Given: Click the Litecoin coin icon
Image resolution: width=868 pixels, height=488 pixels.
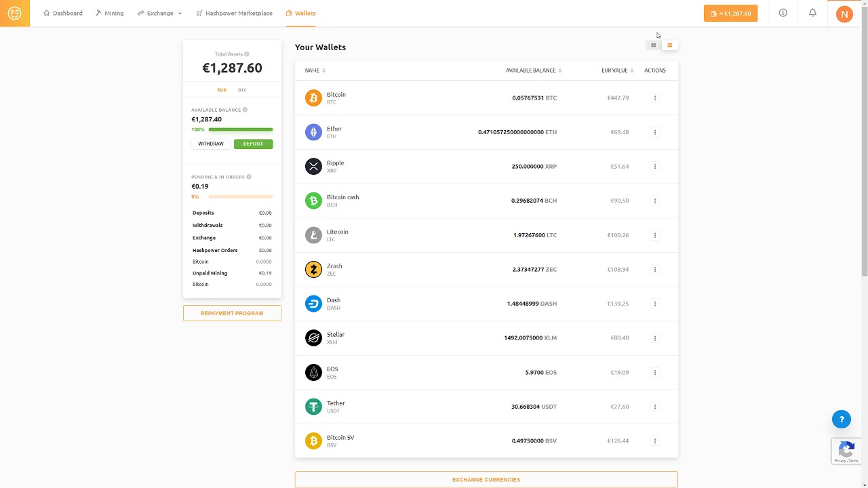Looking at the screenshot, I should coord(313,235).
